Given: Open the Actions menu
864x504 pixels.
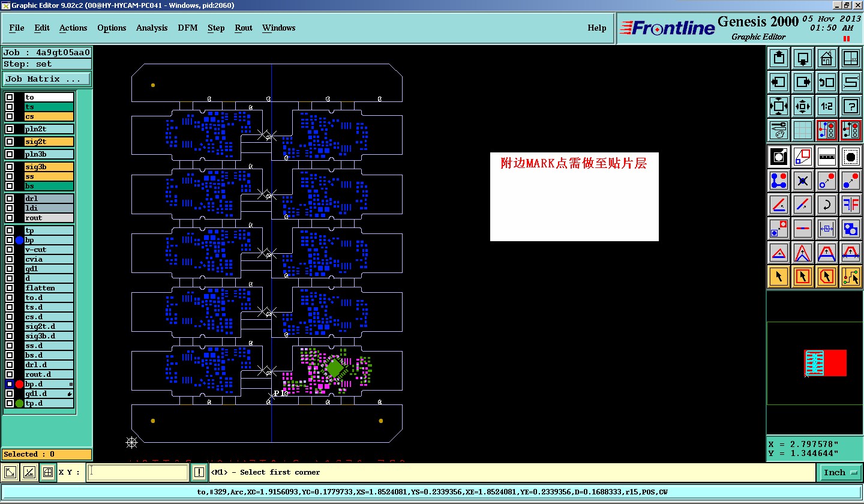Looking at the screenshot, I should pos(73,28).
